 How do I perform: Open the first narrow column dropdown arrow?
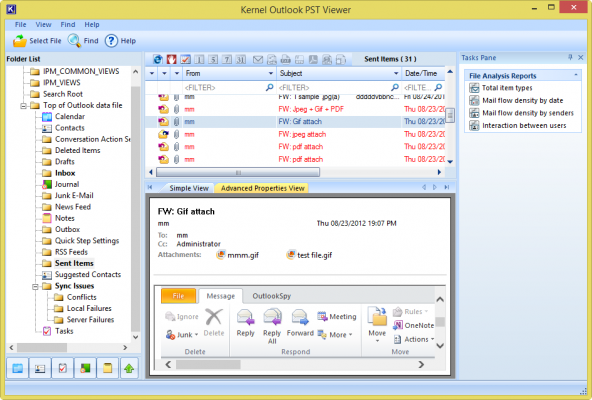152,73
